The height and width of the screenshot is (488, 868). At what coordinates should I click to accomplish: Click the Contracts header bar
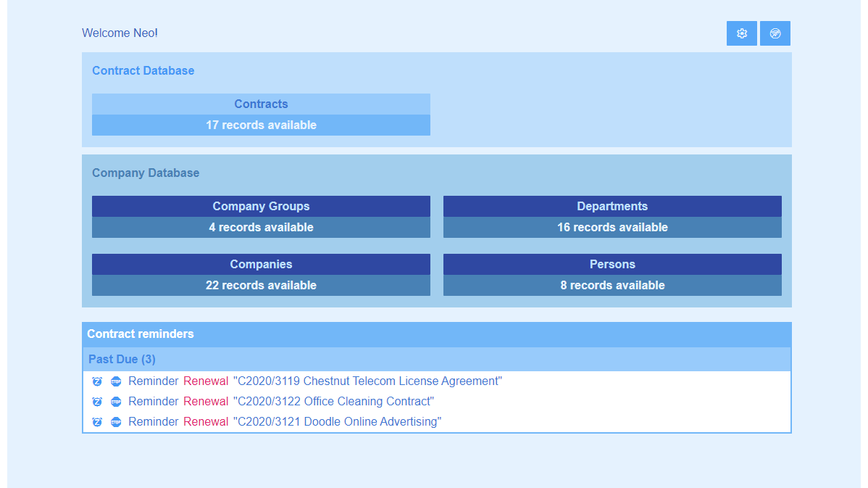[x=261, y=104]
